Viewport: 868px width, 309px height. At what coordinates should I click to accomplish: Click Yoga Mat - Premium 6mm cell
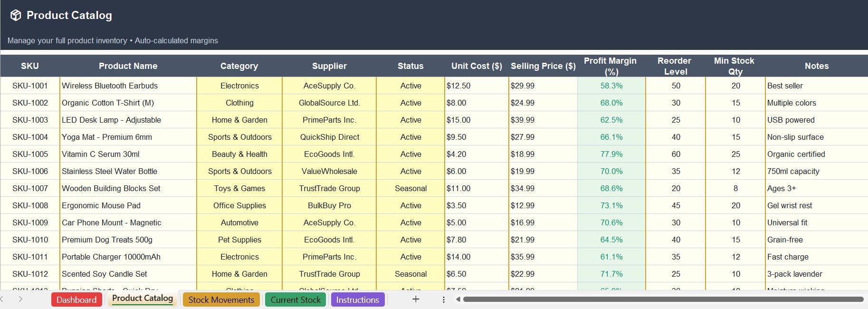[x=128, y=137]
